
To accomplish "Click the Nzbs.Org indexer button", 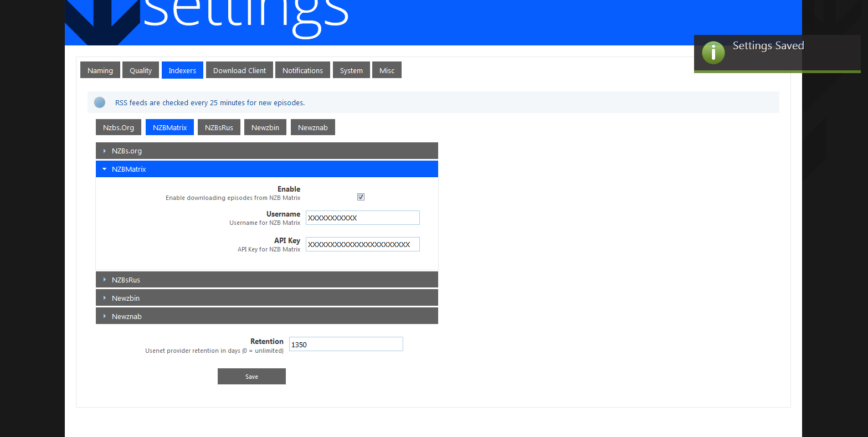I will click(119, 127).
